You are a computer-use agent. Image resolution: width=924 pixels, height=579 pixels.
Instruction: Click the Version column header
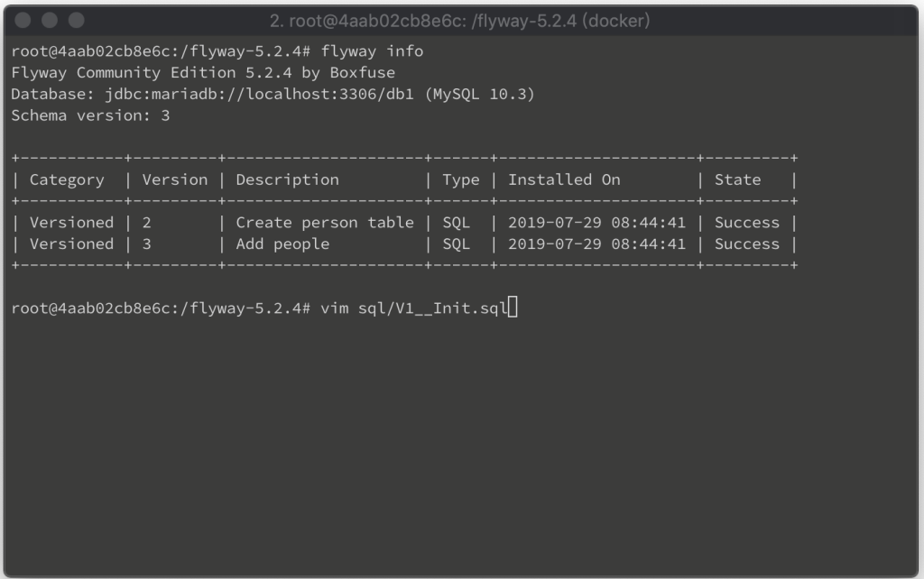pos(174,179)
